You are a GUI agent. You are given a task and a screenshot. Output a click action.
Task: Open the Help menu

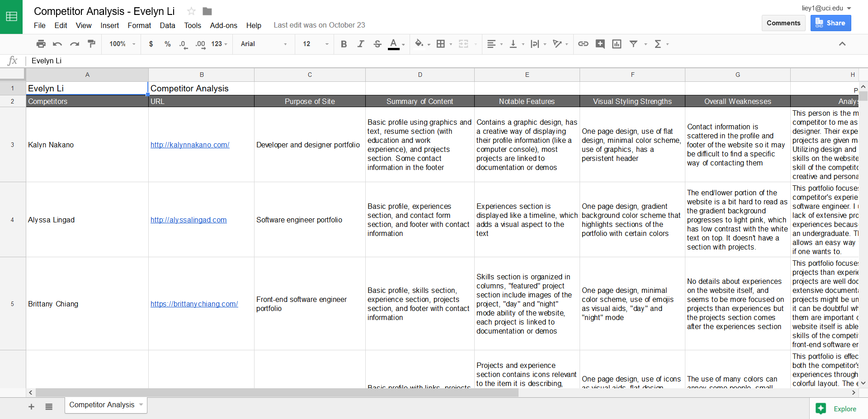[254, 25]
